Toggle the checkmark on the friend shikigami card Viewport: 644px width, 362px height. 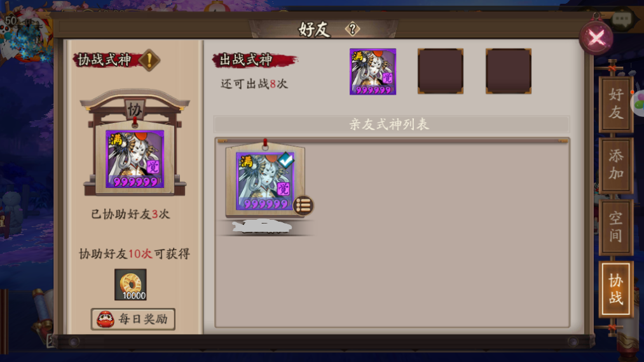286,159
